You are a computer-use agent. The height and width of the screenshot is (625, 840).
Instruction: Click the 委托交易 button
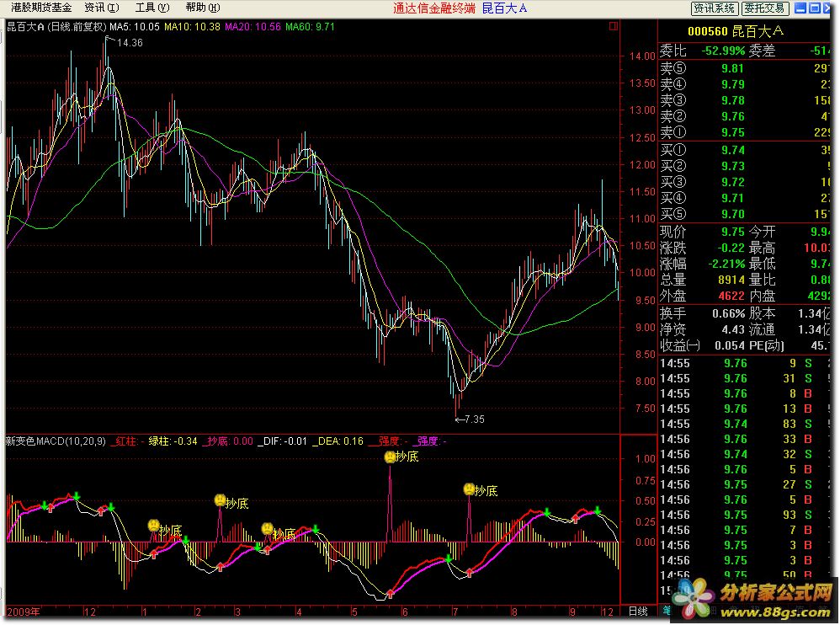pos(765,8)
